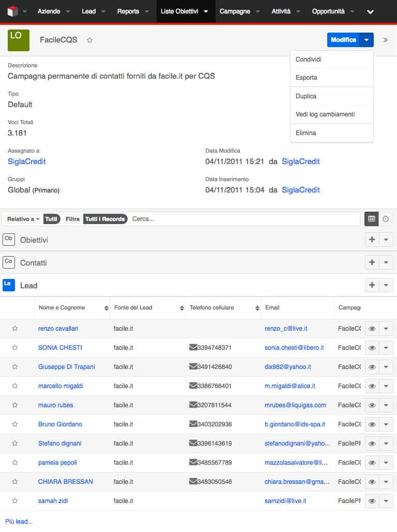Select Duplica from the actions menu
Image resolution: width=397 pixels, height=532 pixels.
[x=306, y=96]
